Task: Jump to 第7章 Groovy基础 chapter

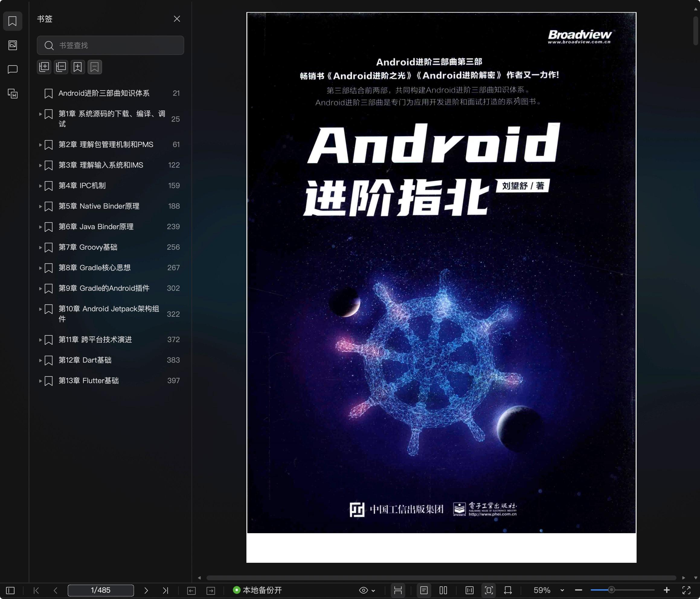Action: pos(88,247)
